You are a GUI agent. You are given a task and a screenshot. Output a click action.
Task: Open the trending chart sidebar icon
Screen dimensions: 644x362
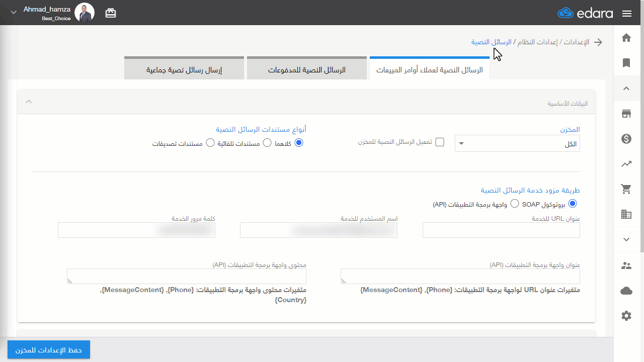[626, 164]
